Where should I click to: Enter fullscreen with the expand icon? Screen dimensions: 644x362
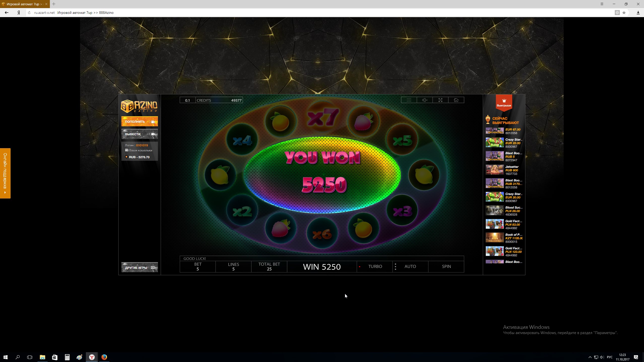pyautogui.click(x=440, y=100)
